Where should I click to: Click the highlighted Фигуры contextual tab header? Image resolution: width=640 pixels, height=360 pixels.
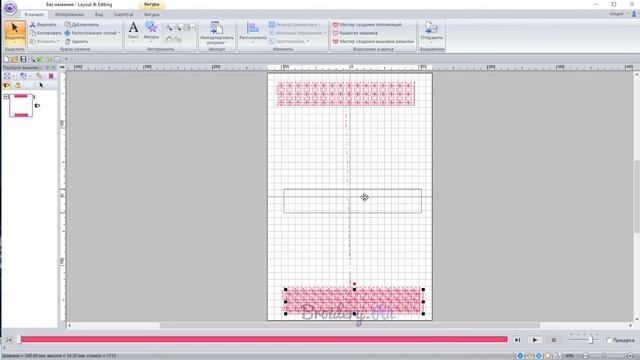click(151, 4)
